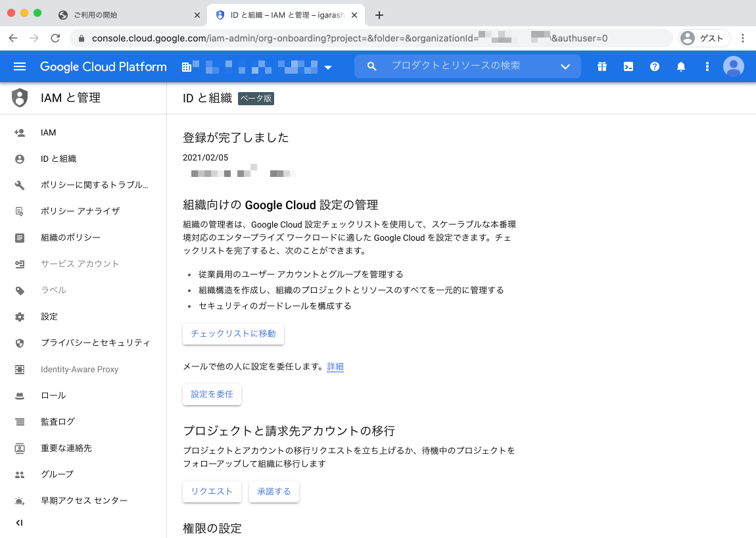Expand the project selector dropdown arrow
Image resolution: width=756 pixels, height=538 pixels.
pyautogui.click(x=328, y=68)
